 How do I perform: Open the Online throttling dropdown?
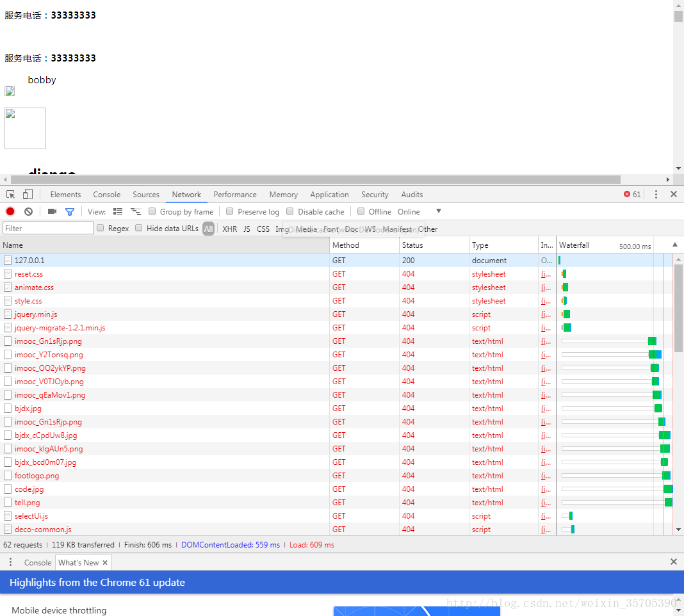[x=419, y=211]
